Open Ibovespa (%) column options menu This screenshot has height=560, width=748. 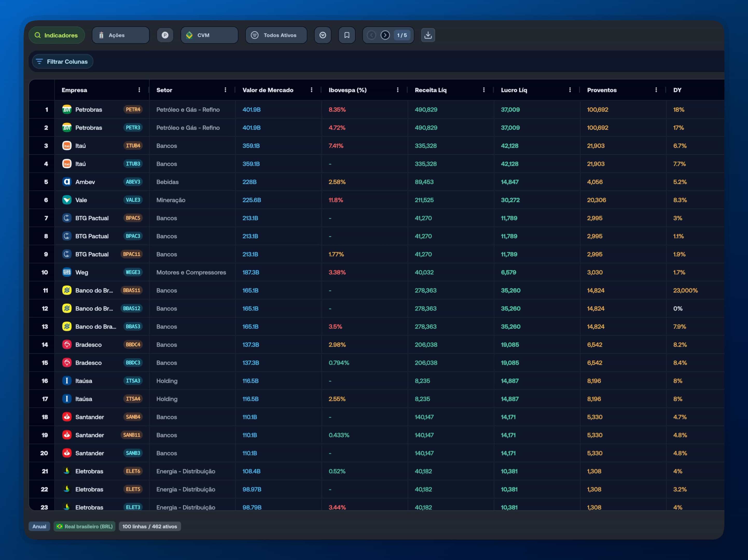pyautogui.click(x=398, y=90)
